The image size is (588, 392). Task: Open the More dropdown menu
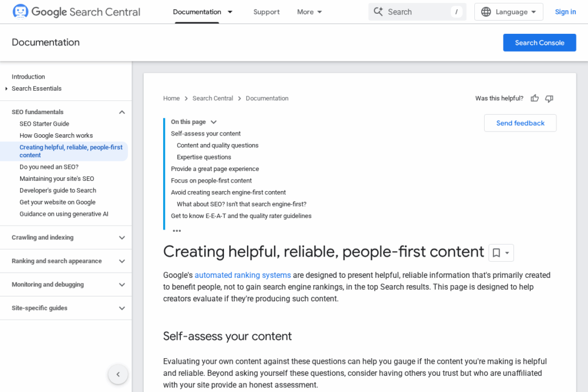click(310, 12)
